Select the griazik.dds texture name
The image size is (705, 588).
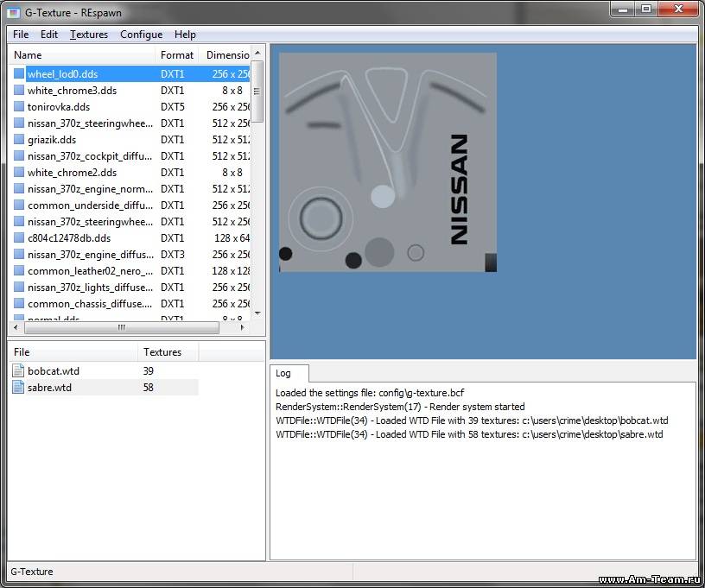click(x=52, y=139)
